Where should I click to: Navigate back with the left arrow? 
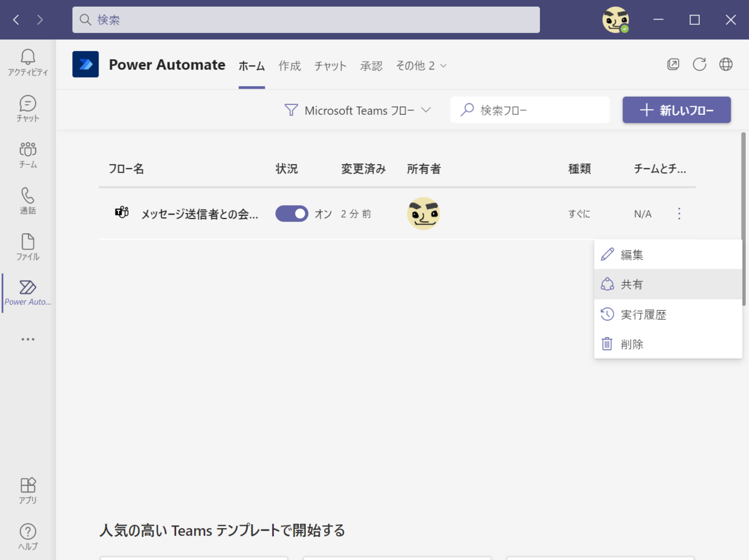[x=16, y=20]
